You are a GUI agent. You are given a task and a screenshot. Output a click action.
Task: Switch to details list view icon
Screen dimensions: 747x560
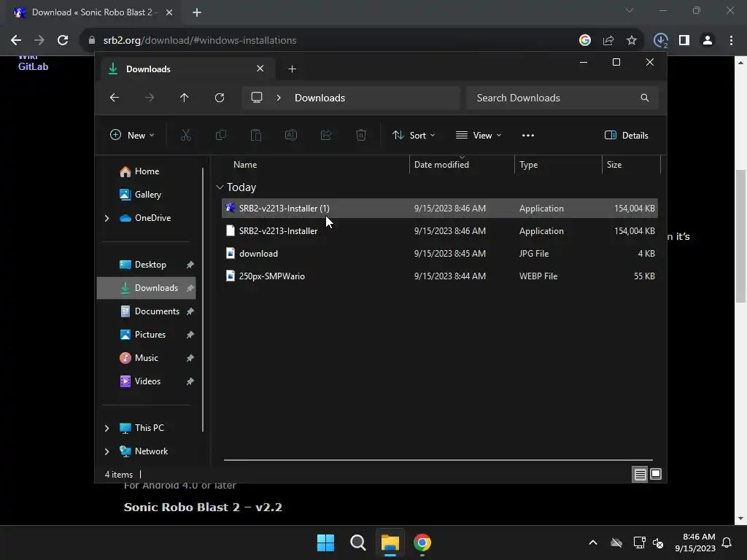[x=640, y=474]
